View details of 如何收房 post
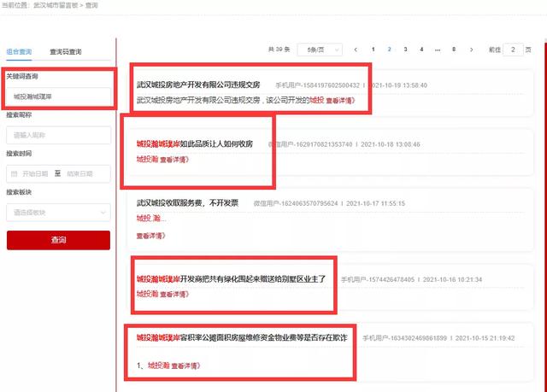Viewport: 547px width, 392px height. click(174, 160)
